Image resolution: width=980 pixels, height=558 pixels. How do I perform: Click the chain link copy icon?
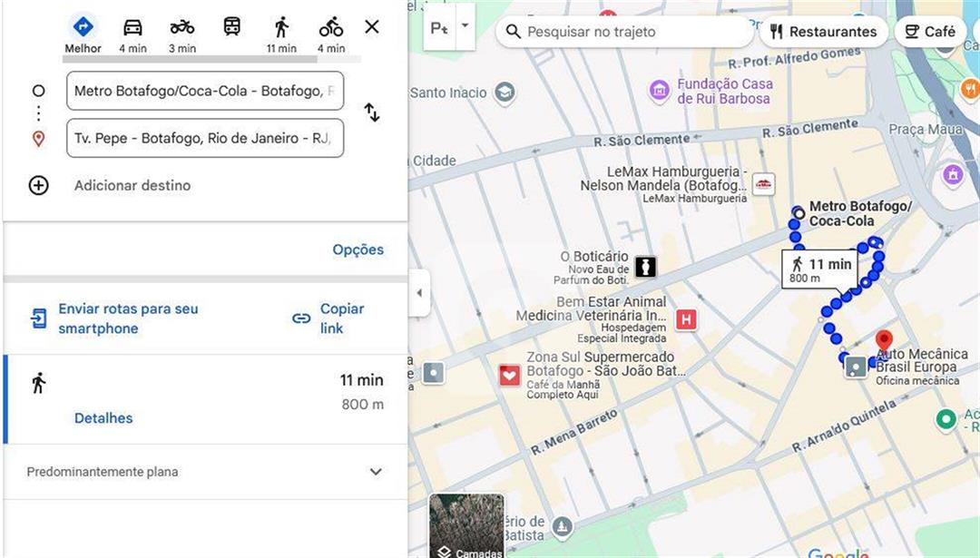coord(301,318)
